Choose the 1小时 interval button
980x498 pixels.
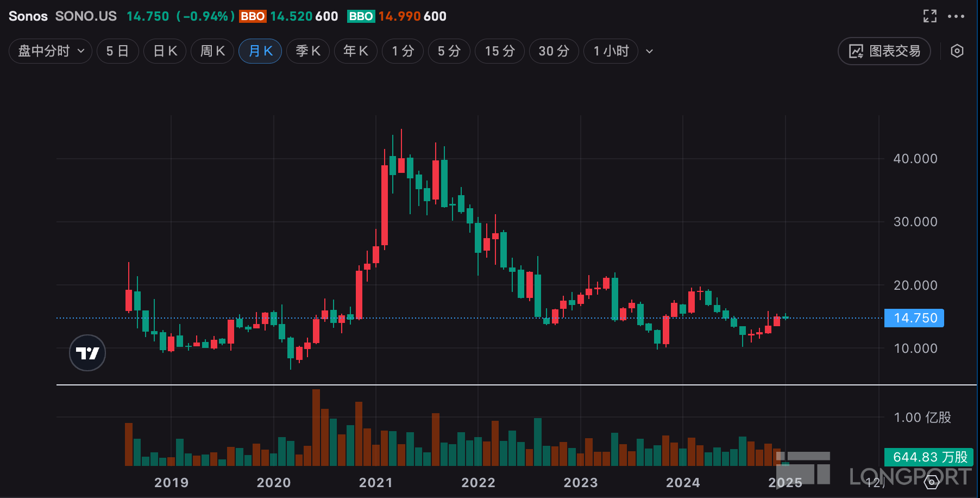(x=611, y=51)
